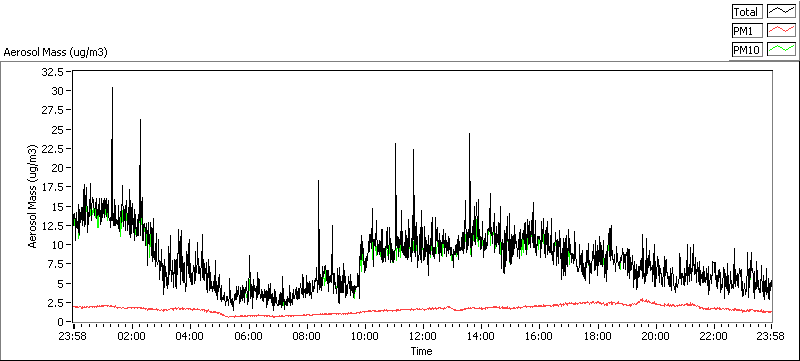
Task: Open the Total black line style swatch
Action: point(781,12)
